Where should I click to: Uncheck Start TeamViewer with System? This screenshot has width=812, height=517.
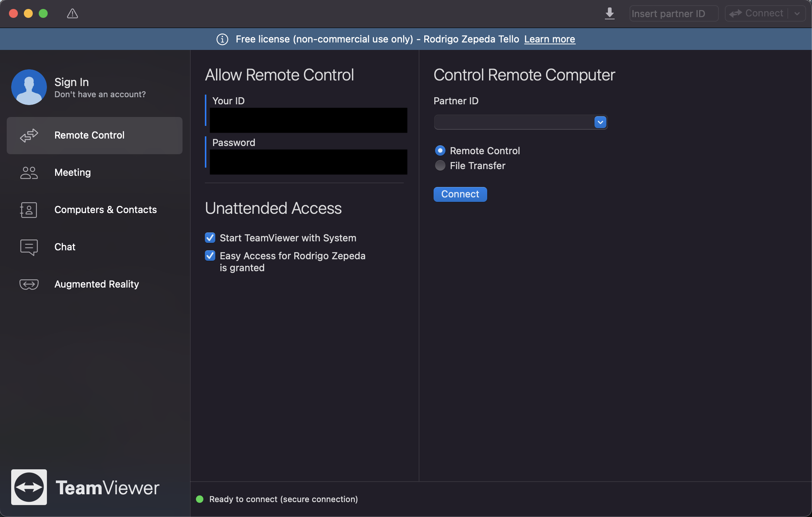click(x=210, y=238)
